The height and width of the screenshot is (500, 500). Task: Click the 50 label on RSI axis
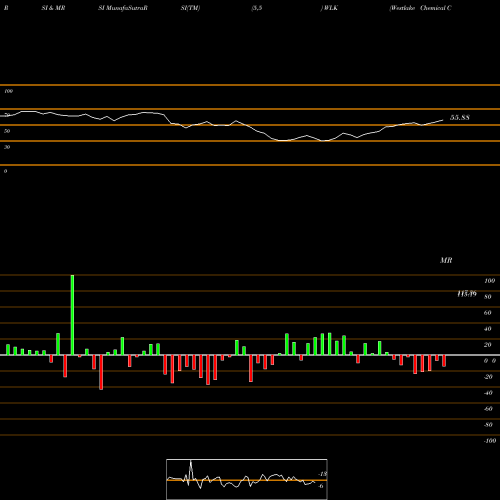point(7,131)
